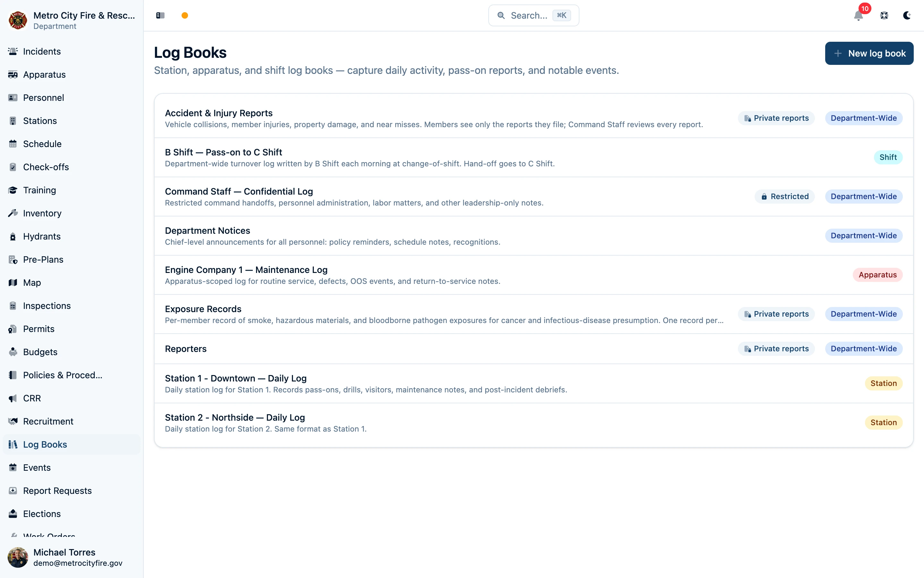The image size is (924, 578).
Task: Open Station 2 - Northside — Daily Log
Action: 534,423
